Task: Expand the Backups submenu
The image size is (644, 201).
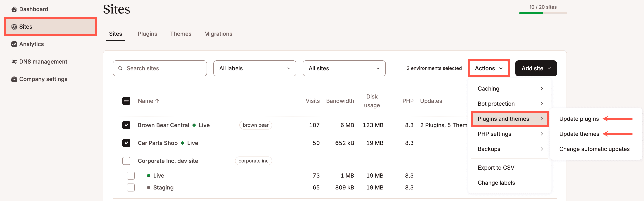Action: pos(510,149)
